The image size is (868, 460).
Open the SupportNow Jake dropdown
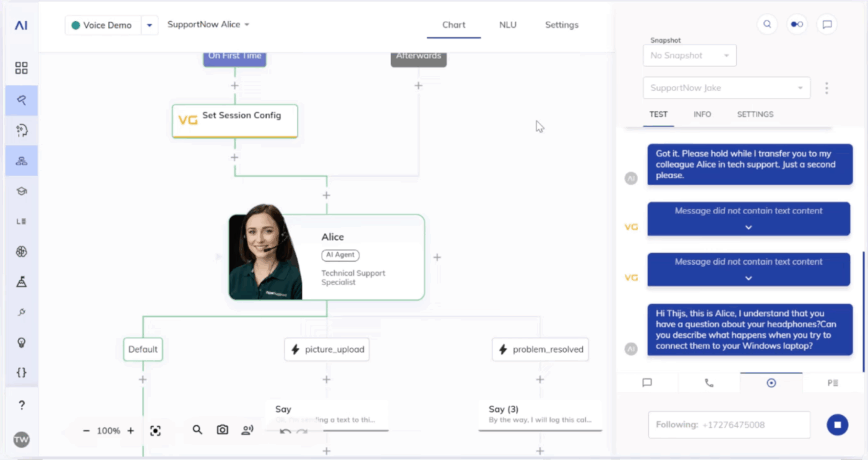725,87
